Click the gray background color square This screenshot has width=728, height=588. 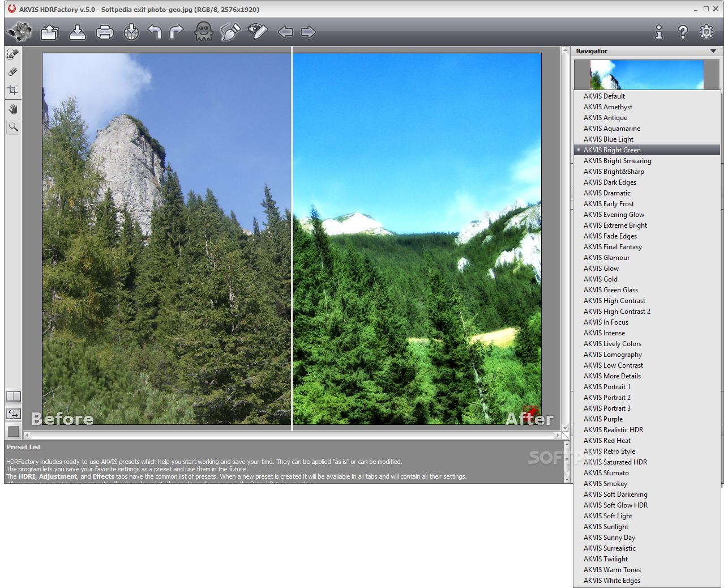click(13, 432)
